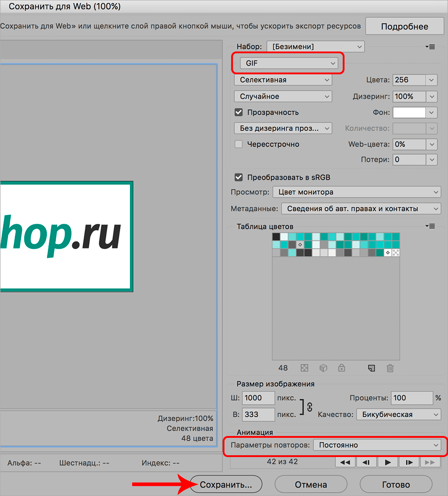This screenshot has width=448, height=496.
Task: Expand the Параметры повторов dropdown
Action: pyautogui.click(x=377, y=445)
